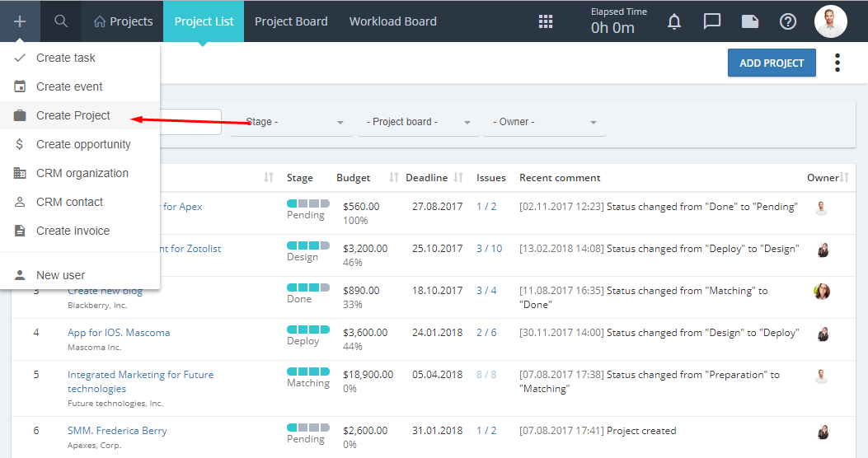Click owner avatar in Create new blog row
The width and height of the screenshot is (868, 458).
(x=822, y=291)
